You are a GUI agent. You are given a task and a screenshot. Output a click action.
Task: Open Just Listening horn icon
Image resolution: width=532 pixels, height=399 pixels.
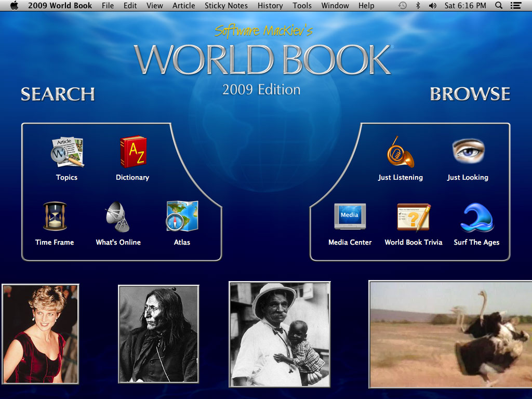[x=400, y=152]
